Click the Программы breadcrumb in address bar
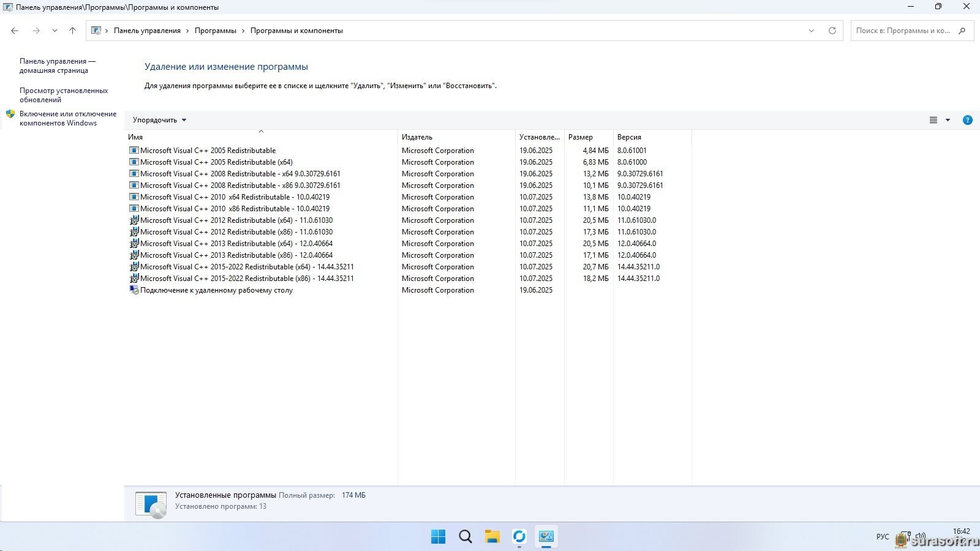Viewport: 980px width, 551px height. pyautogui.click(x=215, y=31)
